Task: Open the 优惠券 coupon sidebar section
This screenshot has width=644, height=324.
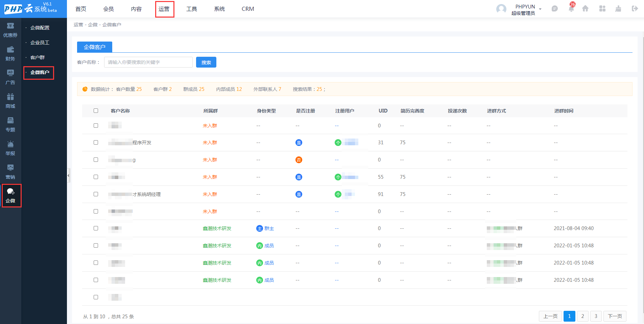Action: coord(10,30)
